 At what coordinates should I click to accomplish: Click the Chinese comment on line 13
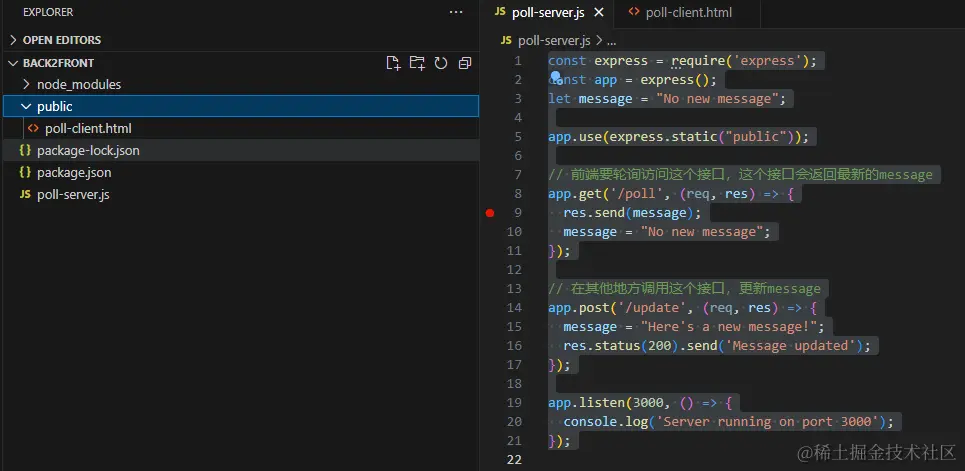point(684,289)
